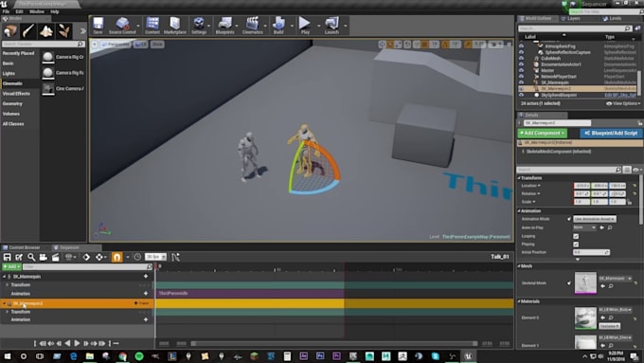Open the viewport options dropdown arrow
Viewport: 644px width, 363px height.
click(95, 44)
